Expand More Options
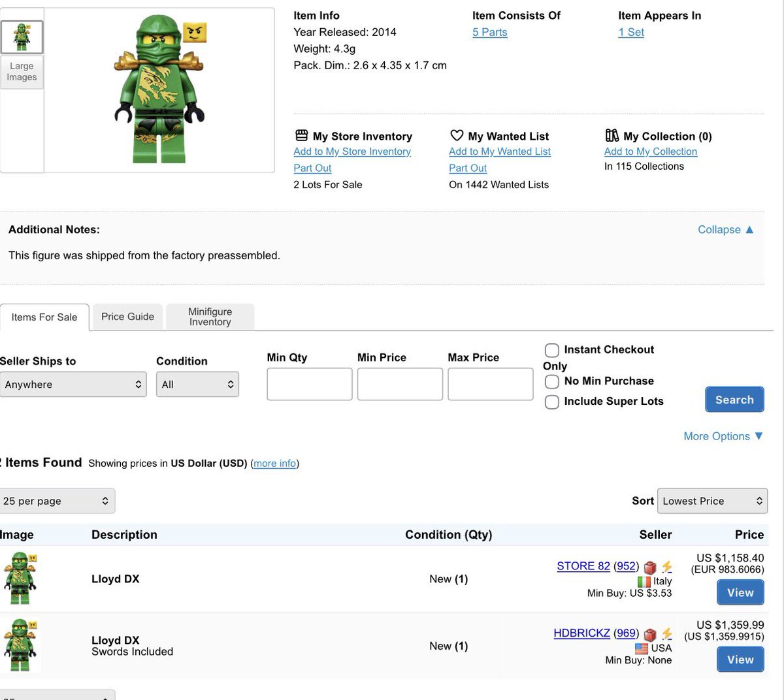The width and height of the screenshot is (784, 700). pos(723,436)
